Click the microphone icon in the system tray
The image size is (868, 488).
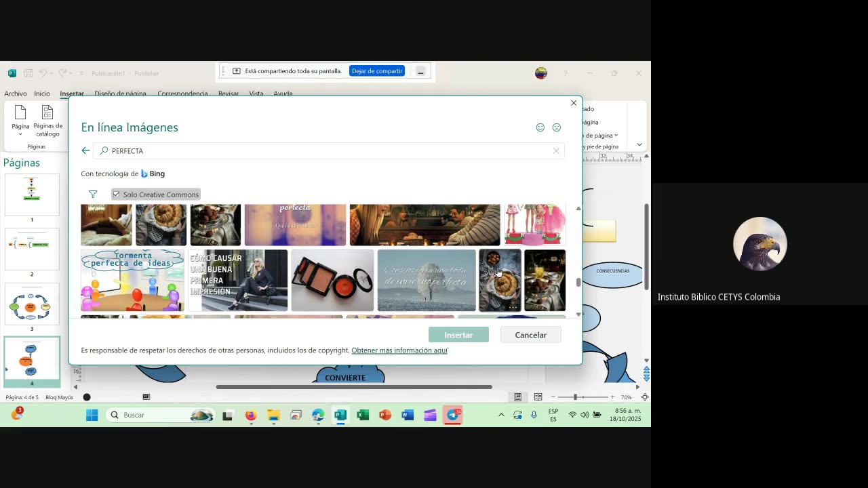coord(534,415)
